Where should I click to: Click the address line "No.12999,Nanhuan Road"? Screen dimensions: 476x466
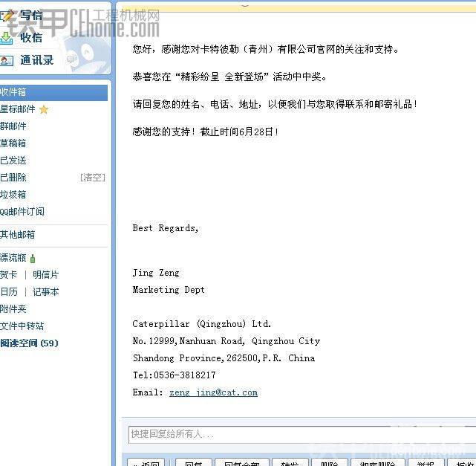click(x=188, y=341)
